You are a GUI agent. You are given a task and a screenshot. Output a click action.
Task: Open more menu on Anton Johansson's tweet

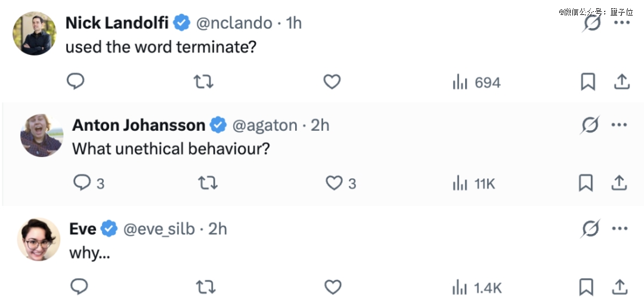pyautogui.click(x=619, y=125)
